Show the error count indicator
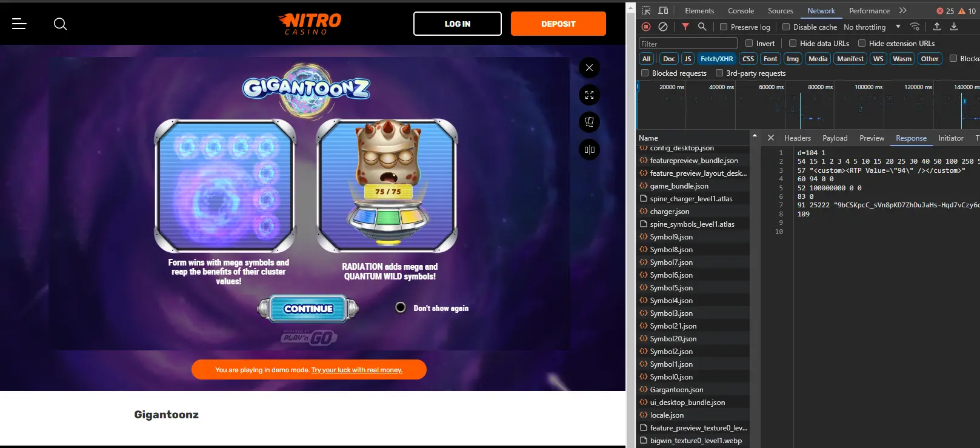 [945, 11]
